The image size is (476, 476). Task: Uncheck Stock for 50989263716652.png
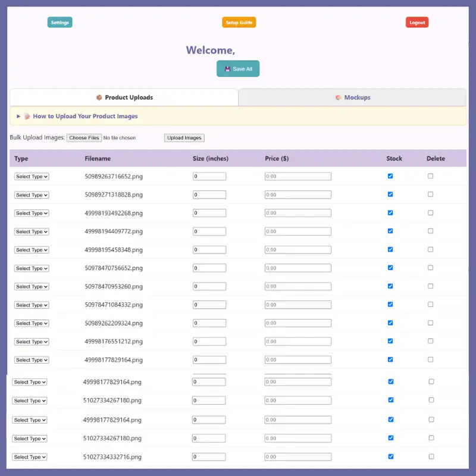click(390, 176)
